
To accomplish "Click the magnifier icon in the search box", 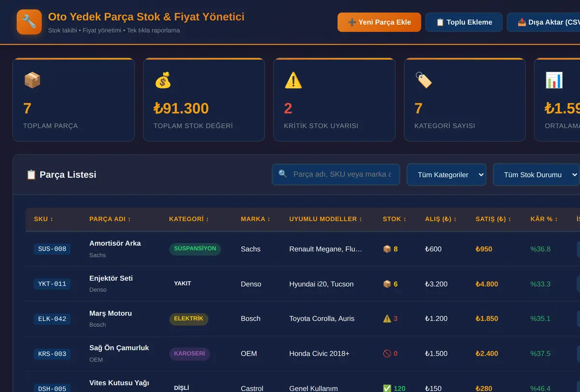I will [283, 174].
